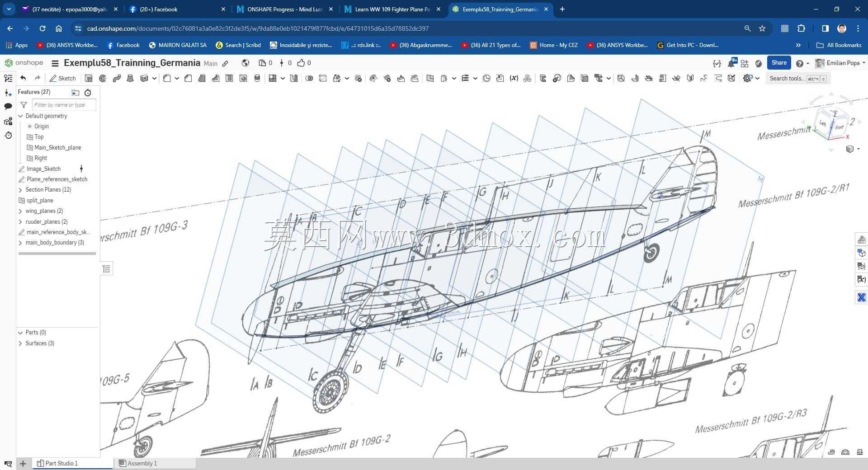Screen dimensions: 868x470
Task: Click the onshape logo link
Action: [24, 63]
